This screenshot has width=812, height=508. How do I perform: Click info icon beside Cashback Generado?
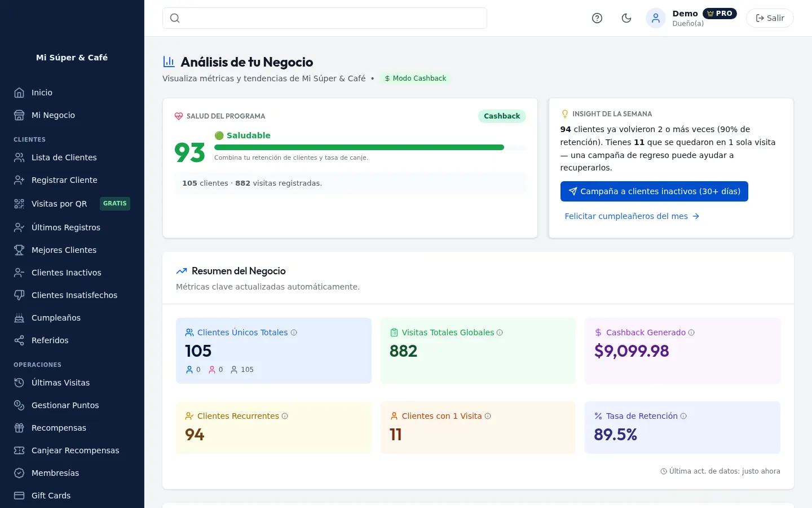691,332
